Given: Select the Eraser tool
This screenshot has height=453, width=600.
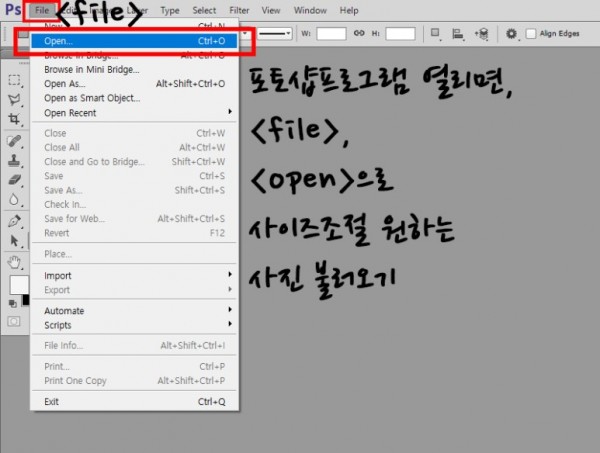Looking at the screenshot, I should [14, 179].
